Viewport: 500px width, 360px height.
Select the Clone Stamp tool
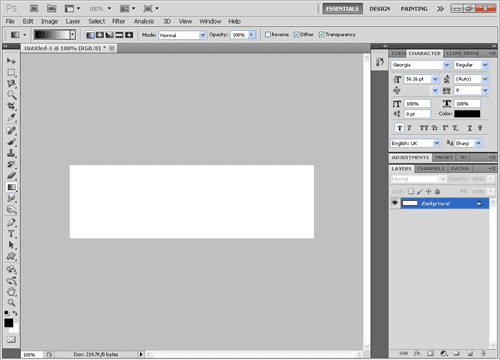coord(11,153)
